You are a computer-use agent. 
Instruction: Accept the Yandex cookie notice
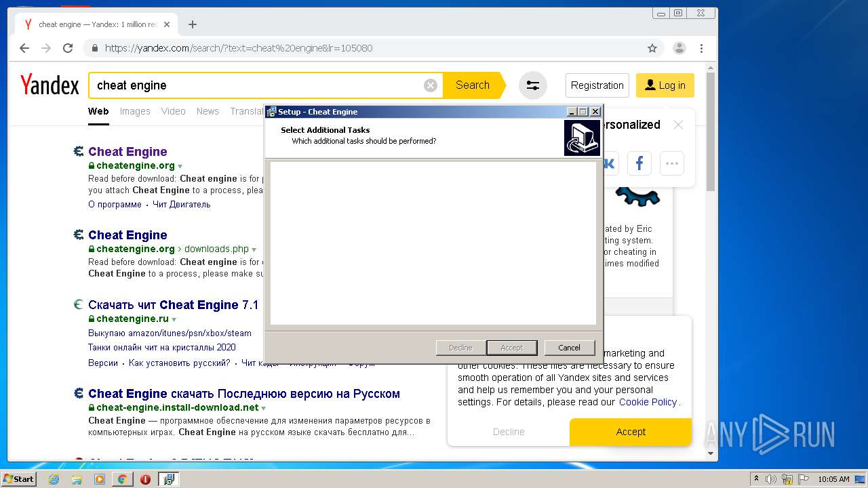pos(631,432)
